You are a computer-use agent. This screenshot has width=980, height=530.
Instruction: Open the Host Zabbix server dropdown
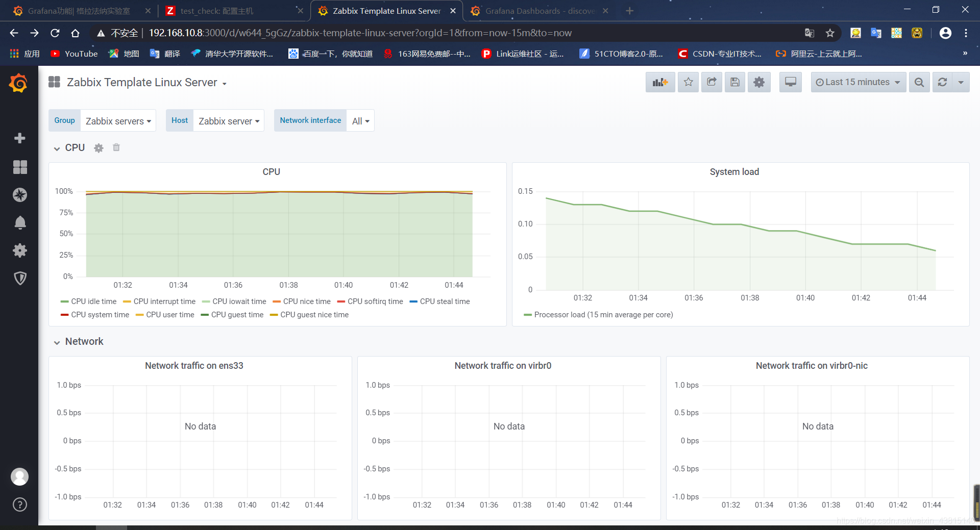[x=229, y=121]
